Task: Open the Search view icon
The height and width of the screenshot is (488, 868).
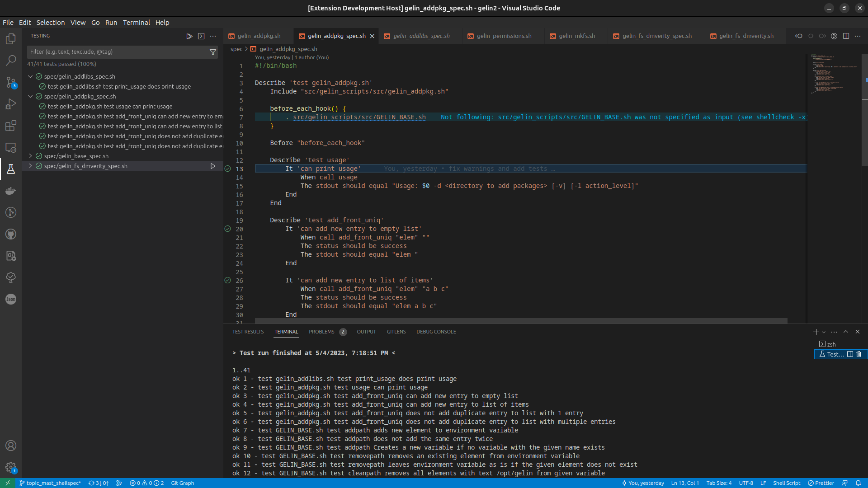Action: [x=11, y=61]
